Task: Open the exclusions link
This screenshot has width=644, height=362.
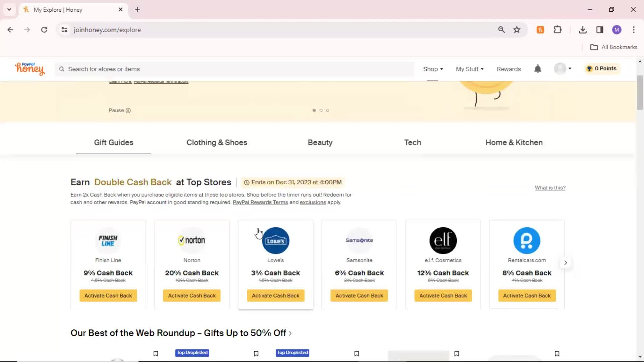Action: [x=313, y=202]
